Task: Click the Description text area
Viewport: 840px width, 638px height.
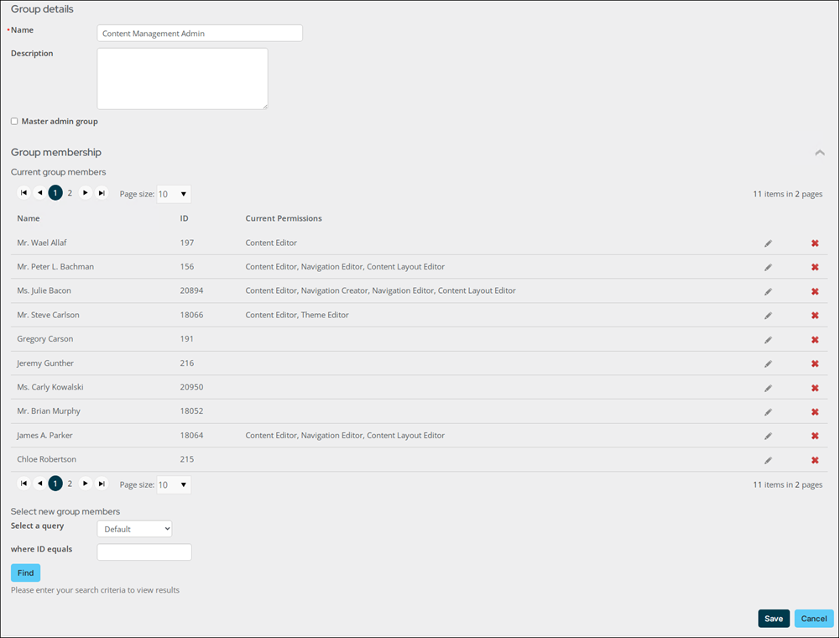Action: [x=183, y=79]
